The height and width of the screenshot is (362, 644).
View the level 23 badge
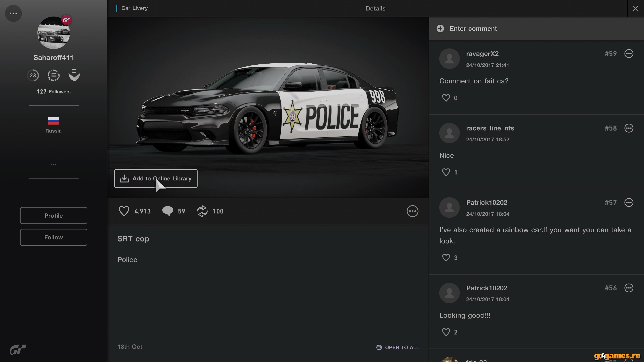tap(33, 75)
